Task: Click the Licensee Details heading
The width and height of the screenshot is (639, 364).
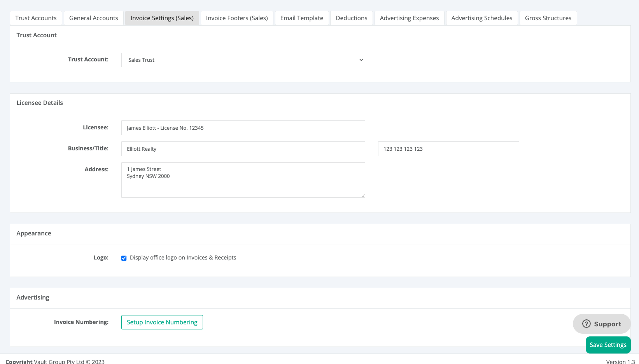Action: click(x=40, y=103)
